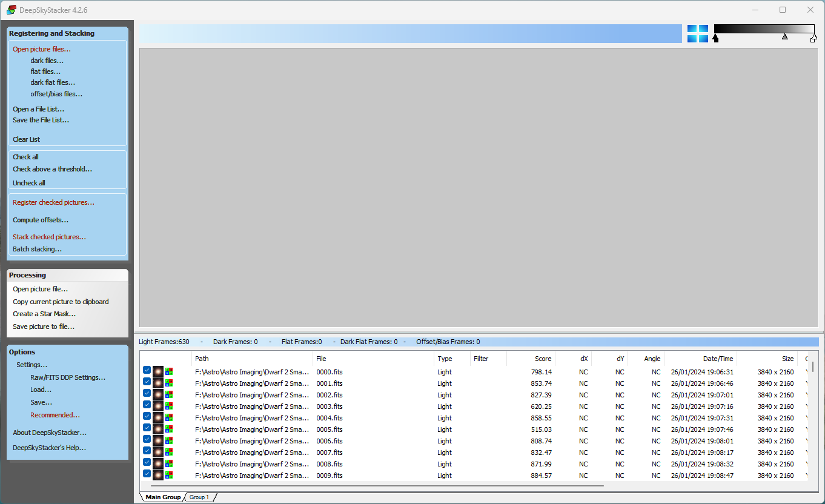The width and height of the screenshot is (825, 504).
Task: Click Load under Options
Action: 41,390
